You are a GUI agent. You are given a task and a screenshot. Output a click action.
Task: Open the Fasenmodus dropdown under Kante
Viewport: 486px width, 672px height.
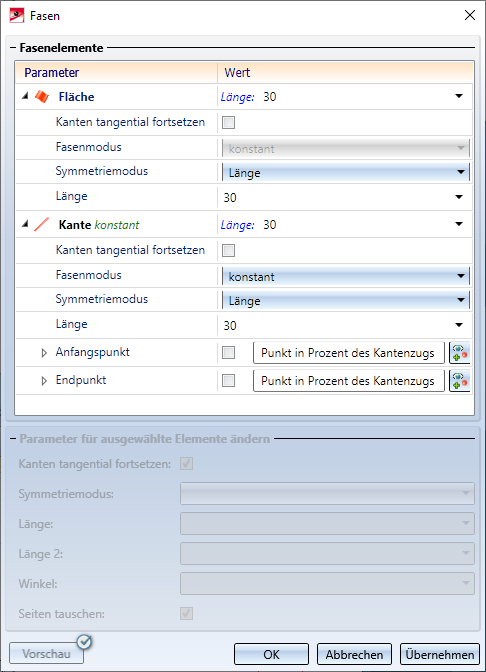coord(345,276)
